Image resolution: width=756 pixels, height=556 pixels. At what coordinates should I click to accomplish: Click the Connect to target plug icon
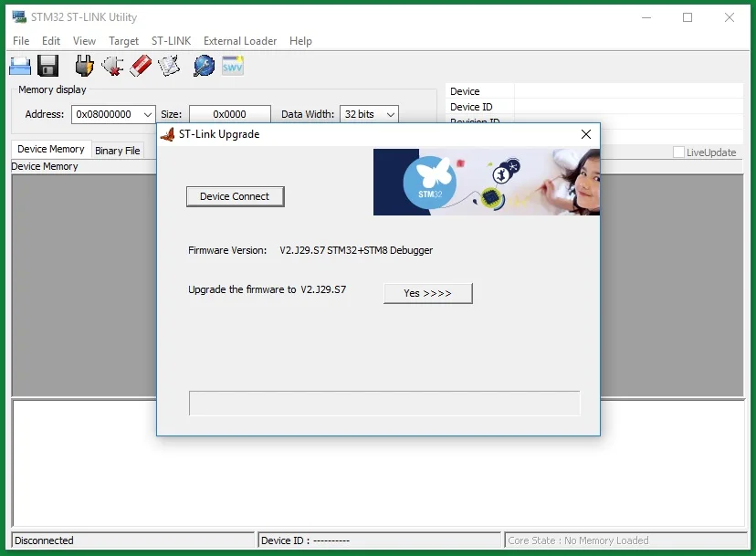pos(84,66)
